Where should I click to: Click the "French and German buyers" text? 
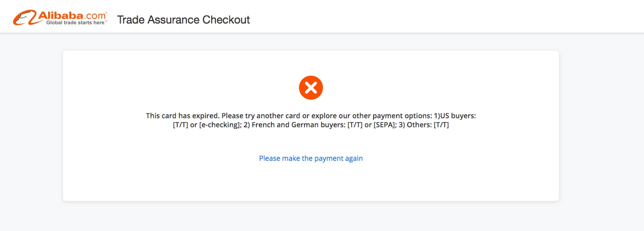[300, 125]
